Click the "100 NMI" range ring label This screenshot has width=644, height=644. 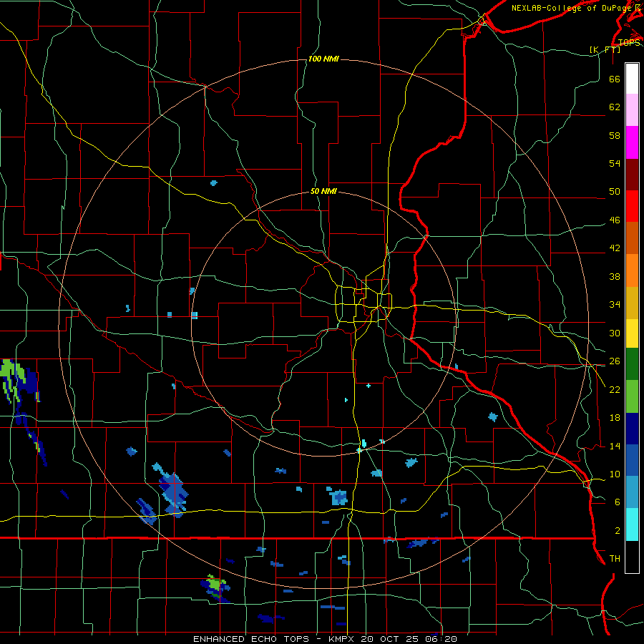click(323, 59)
